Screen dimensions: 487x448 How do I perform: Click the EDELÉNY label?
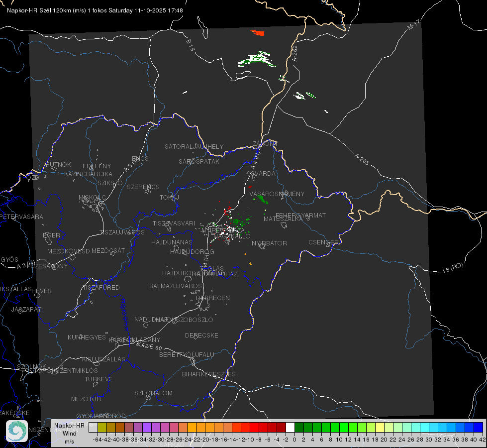[97, 166]
